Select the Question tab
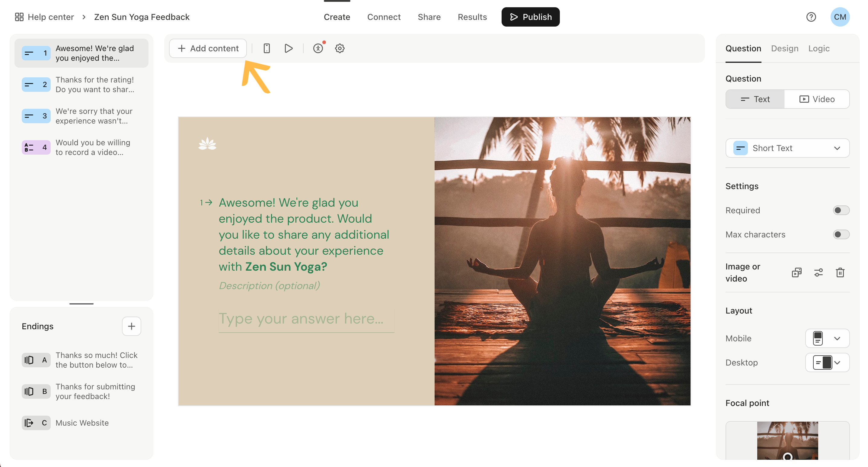868x467 pixels. [x=743, y=49]
